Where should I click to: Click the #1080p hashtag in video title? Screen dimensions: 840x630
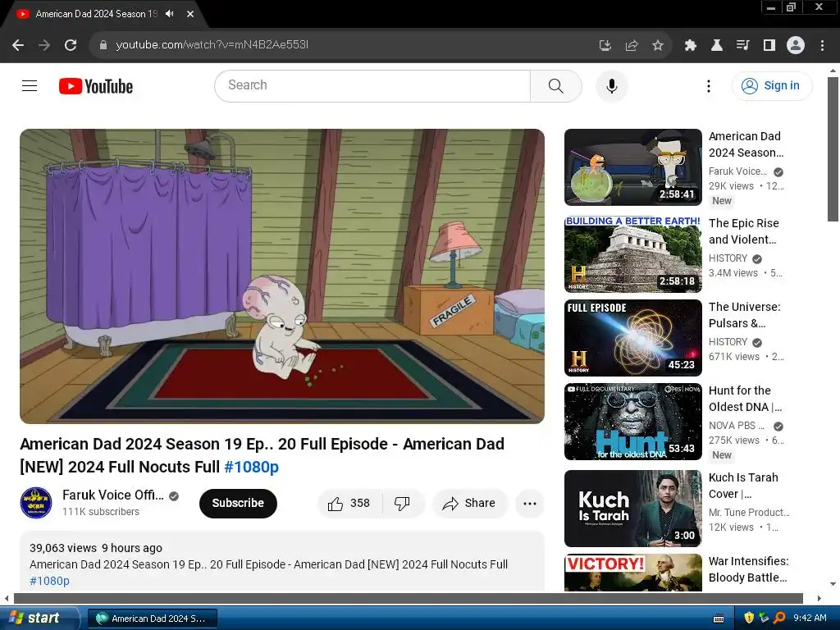pyautogui.click(x=251, y=467)
